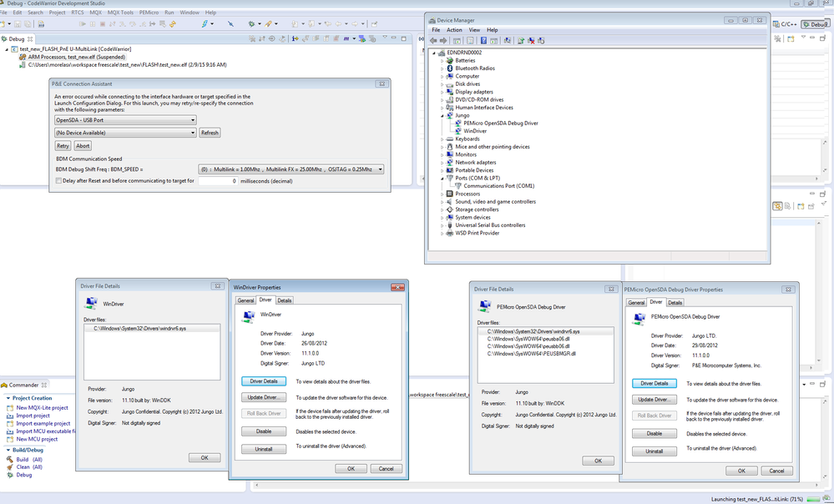Click Import example project link
The image size is (834, 504).
[x=43, y=424]
